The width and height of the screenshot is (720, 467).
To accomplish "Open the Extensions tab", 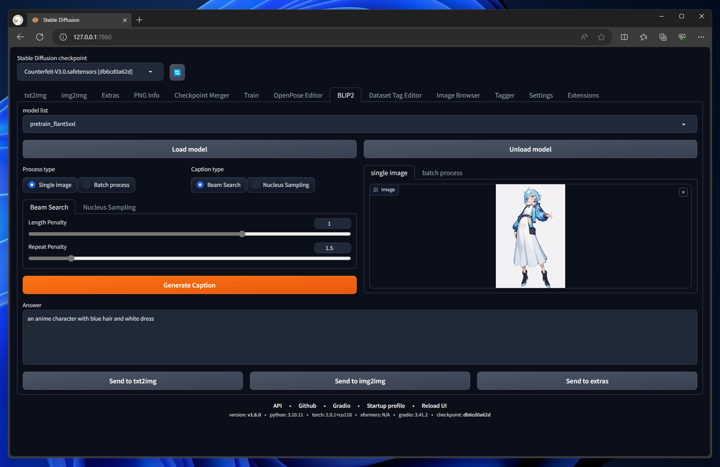I will (583, 95).
